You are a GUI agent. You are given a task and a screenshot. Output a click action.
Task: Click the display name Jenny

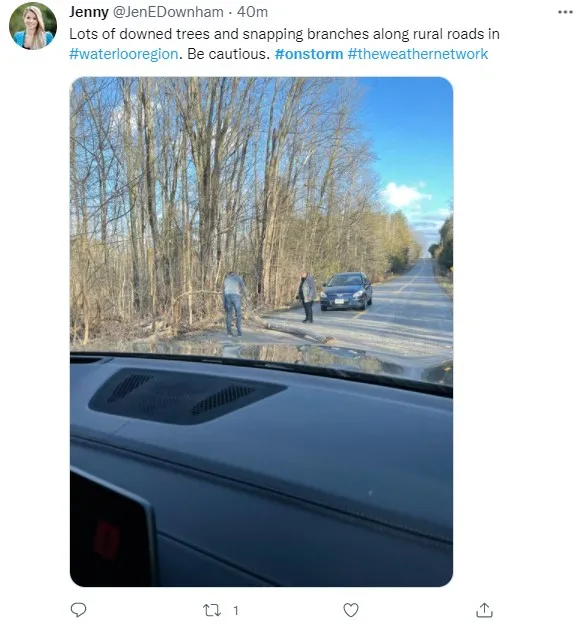tap(89, 12)
